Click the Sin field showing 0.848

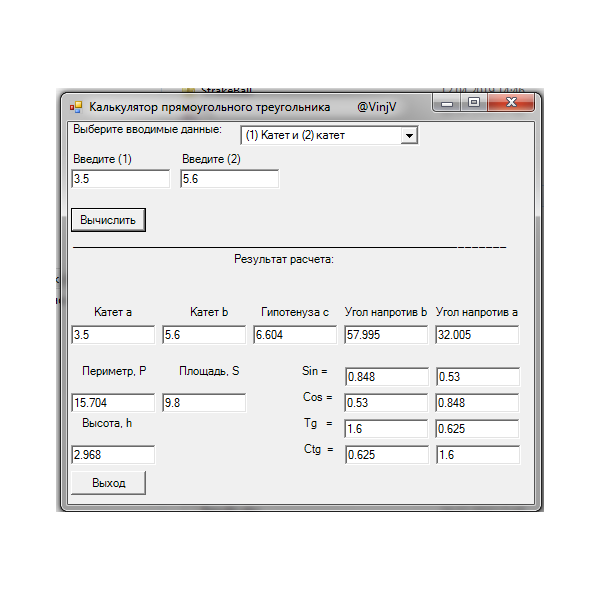(x=387, y=377)
